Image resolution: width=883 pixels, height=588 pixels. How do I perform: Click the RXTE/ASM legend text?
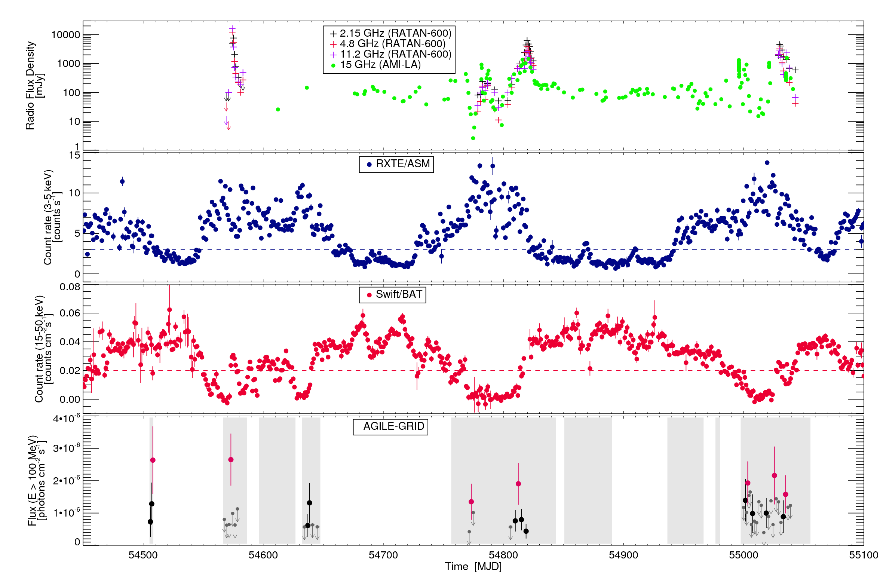coord(403,164)
